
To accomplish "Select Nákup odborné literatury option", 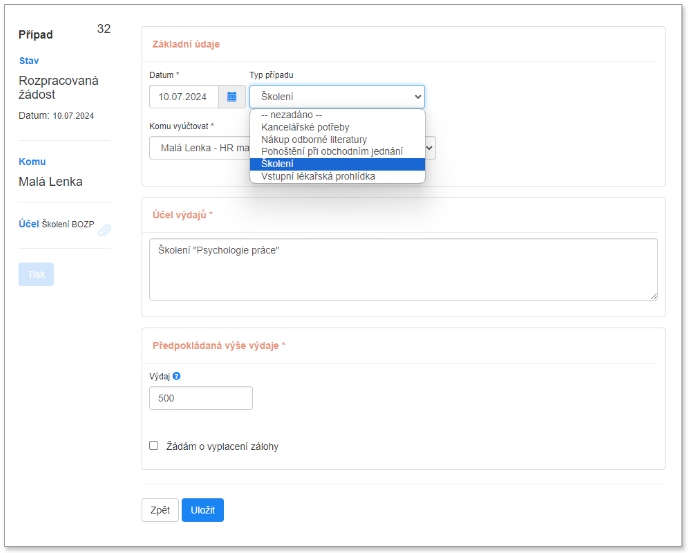I will [x=314, y=139].
